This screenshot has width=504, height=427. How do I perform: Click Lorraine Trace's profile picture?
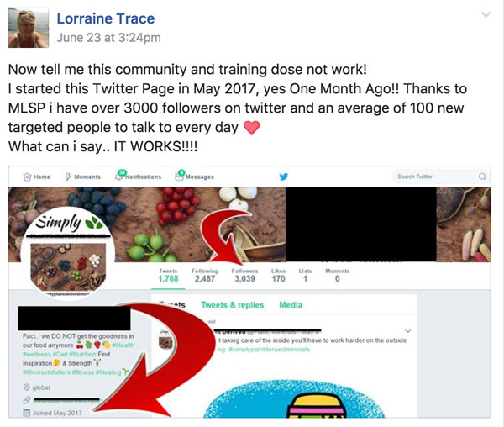click(x=29, y=28)
